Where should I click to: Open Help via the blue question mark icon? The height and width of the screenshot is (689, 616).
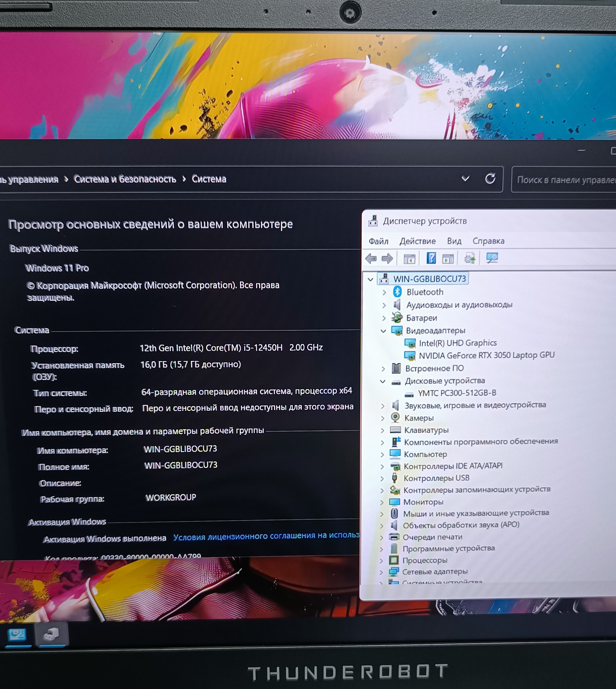[x=431, y=259]
